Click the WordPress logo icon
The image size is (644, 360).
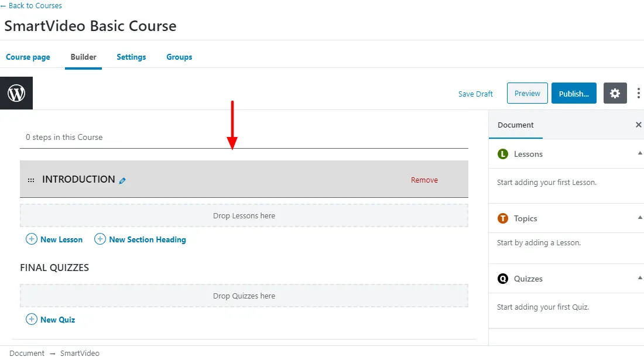click(16, 93)
